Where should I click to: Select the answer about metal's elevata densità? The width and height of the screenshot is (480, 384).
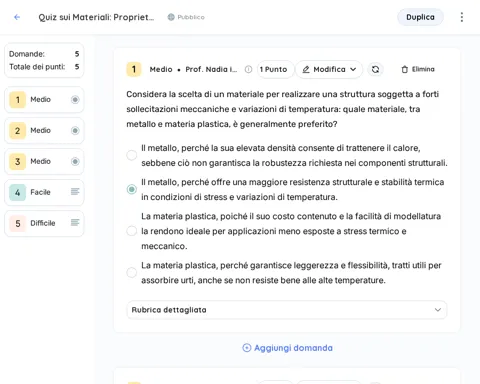pyautogui.click(x=132, y=155)
